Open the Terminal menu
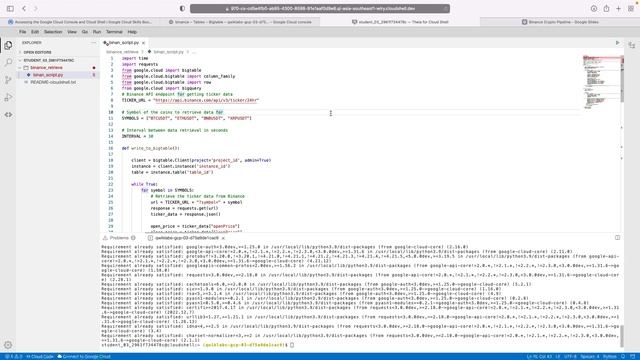The image size is (640, 360). (114, 32)
